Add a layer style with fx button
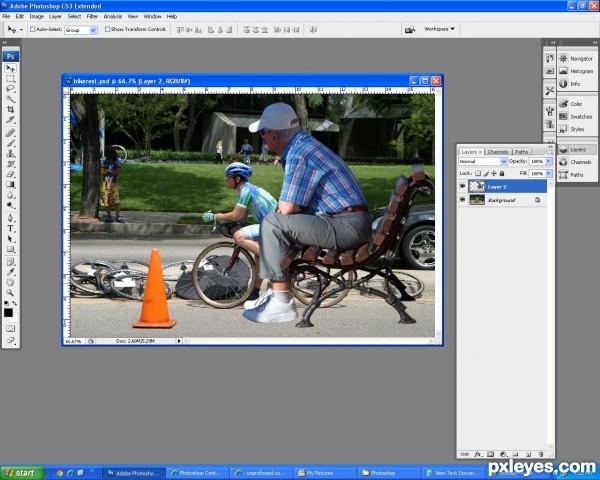 click(478, 454)
